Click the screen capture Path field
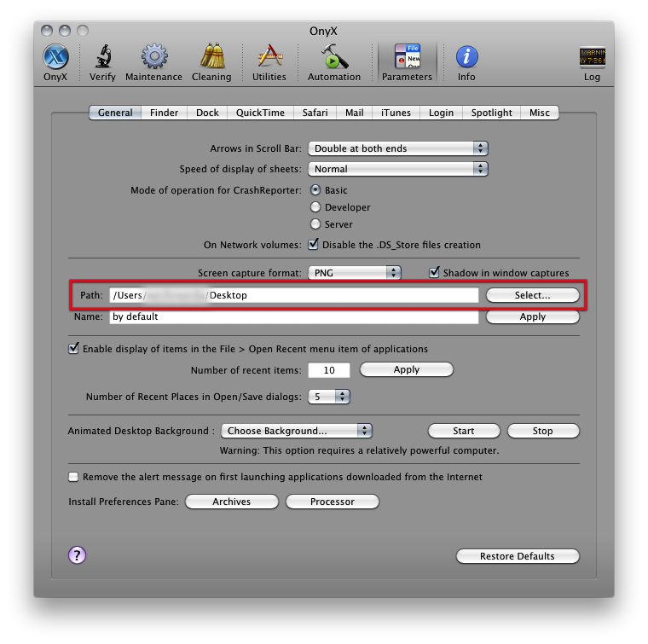 (294, 295)
